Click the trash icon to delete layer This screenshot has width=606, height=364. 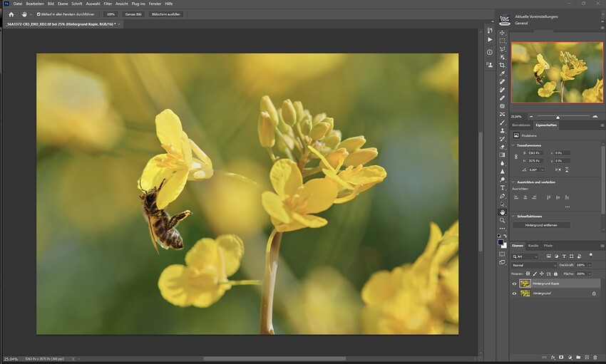(596, 357)
